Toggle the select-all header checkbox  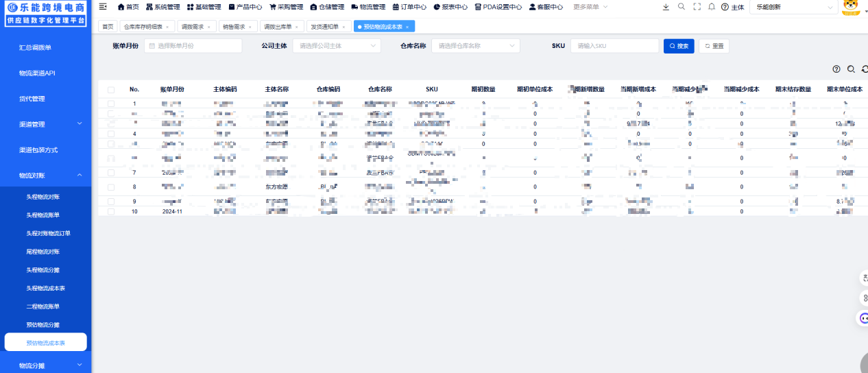[x=111, y=90]
